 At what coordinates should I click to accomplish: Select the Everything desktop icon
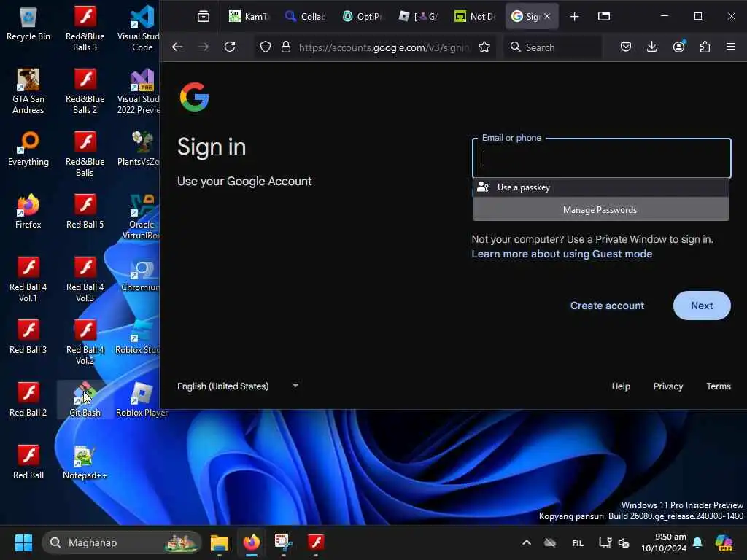(28, 149)
